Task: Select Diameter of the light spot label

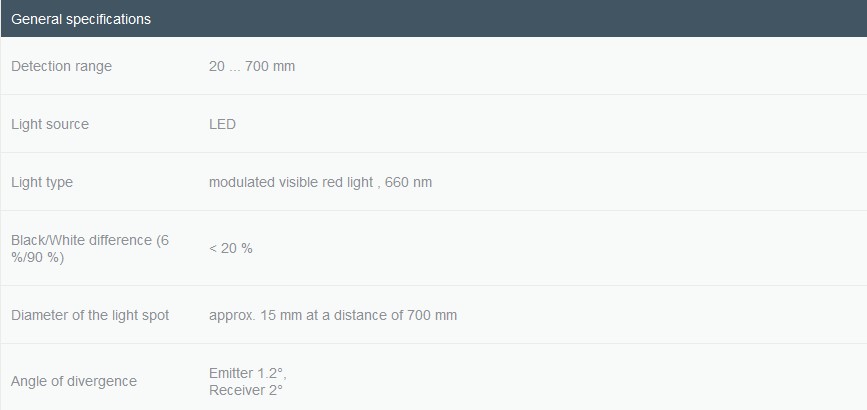Action: pos(90,315)
